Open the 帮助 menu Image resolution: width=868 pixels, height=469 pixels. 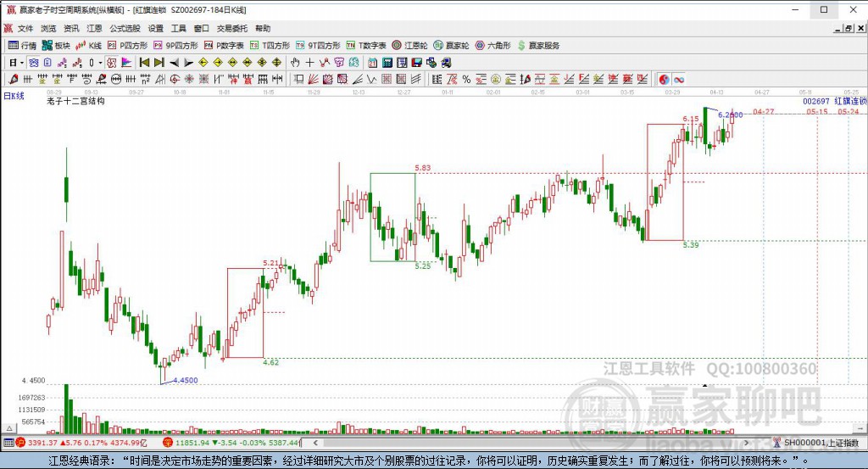pyautogui.click(x=263, y=28)
